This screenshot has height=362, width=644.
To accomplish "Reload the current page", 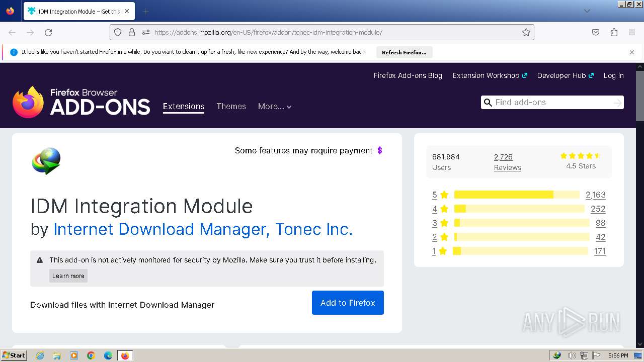I will click(x=48, y=32).
